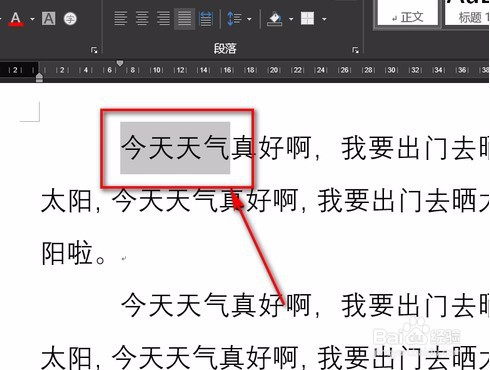
Task: Open Font settings dialog launcher
Action: coord(94,50)
